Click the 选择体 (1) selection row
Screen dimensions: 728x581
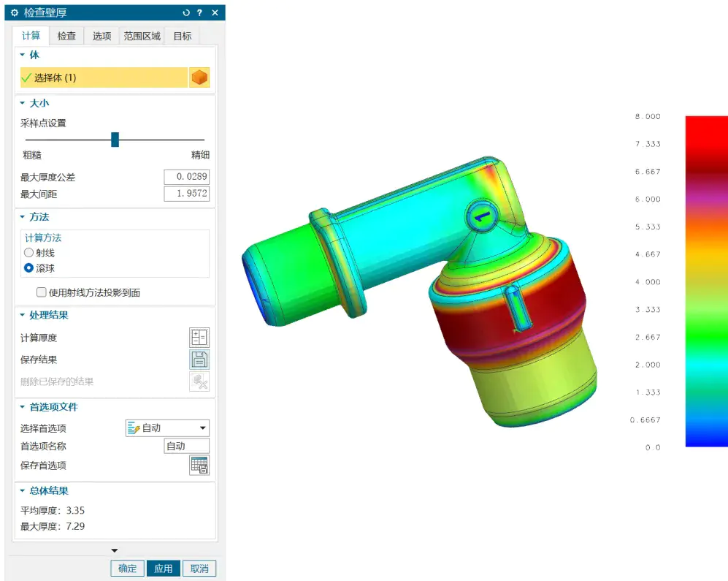104,77
